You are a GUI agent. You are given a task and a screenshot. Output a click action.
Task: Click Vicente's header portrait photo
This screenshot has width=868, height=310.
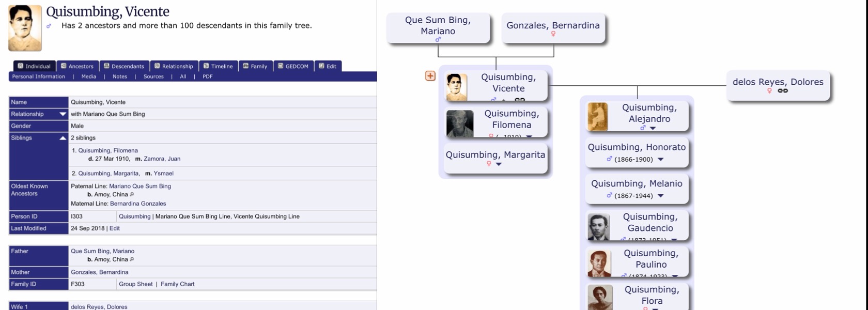(25, 28)
